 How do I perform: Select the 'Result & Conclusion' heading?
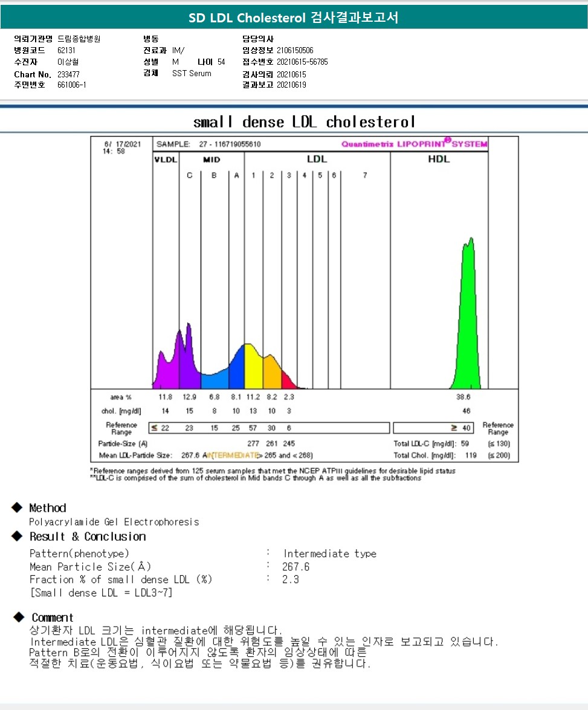click(88, 537)
